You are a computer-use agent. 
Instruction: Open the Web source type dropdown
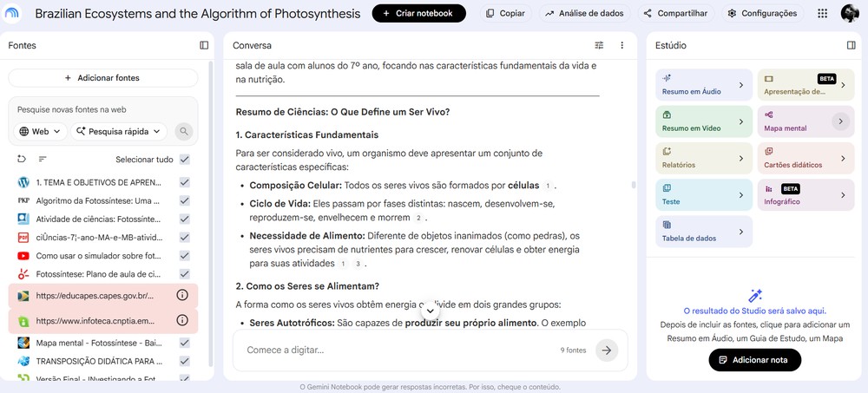[x=41, y=132]
